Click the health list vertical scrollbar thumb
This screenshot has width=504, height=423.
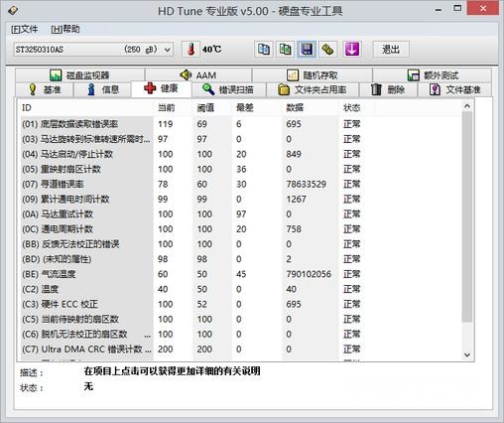click(x=467, y=216)
